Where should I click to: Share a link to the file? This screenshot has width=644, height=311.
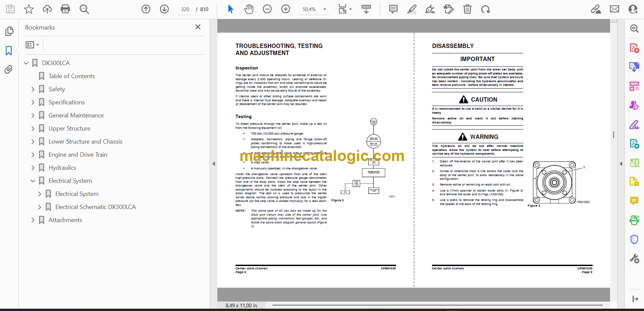(596, 9)
